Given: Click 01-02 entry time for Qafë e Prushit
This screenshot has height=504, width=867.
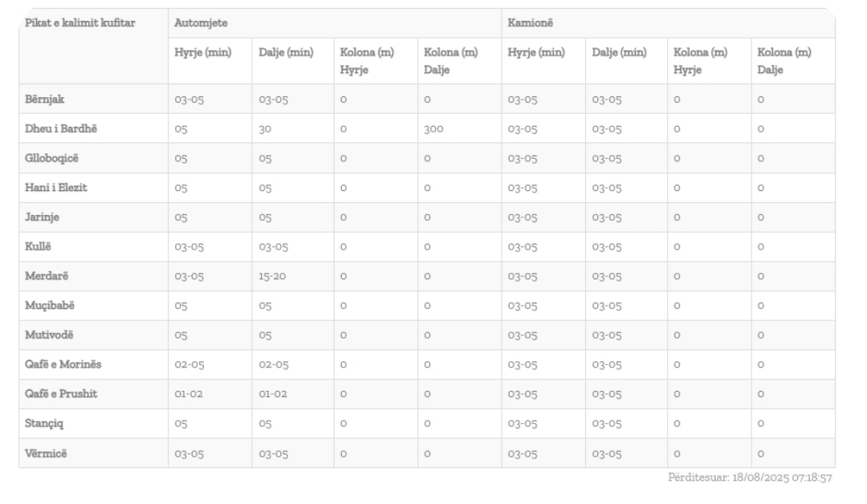Looking at the screenshot, I should [189, 394].
